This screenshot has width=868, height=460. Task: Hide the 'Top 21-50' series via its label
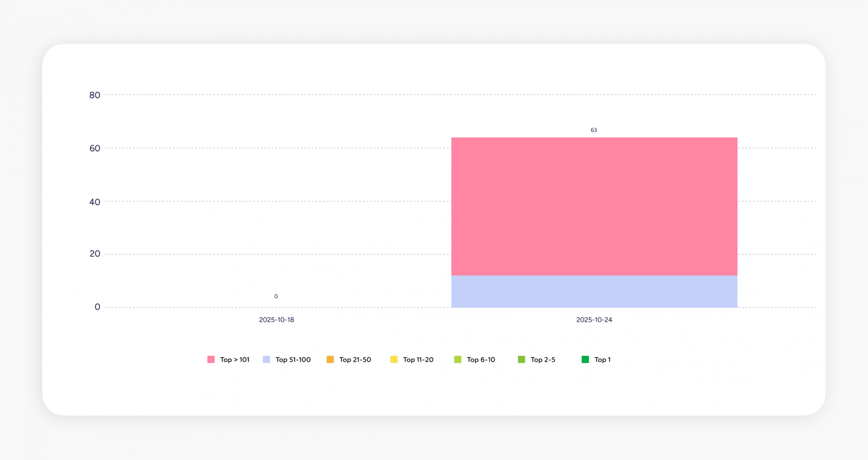tap(355, 360)
